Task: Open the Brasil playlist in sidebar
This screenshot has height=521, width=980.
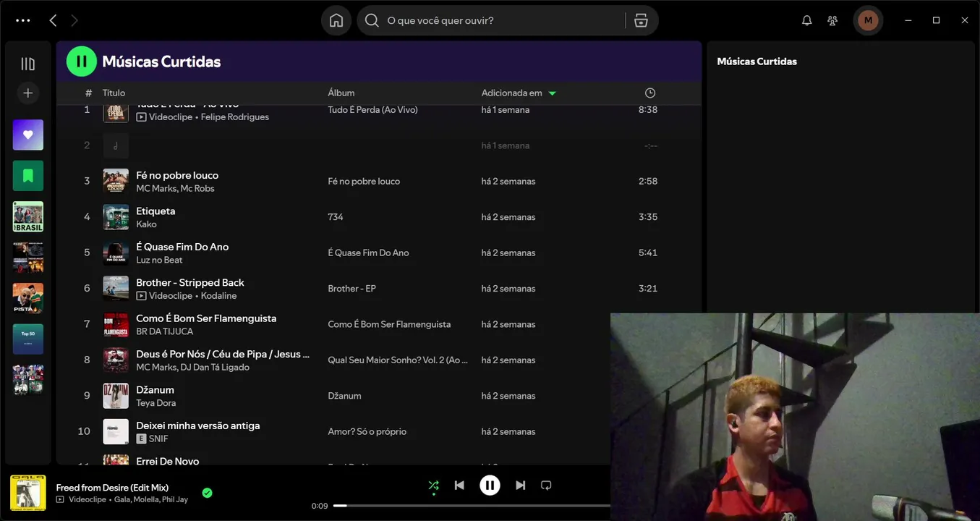Action: coord(28,216)
